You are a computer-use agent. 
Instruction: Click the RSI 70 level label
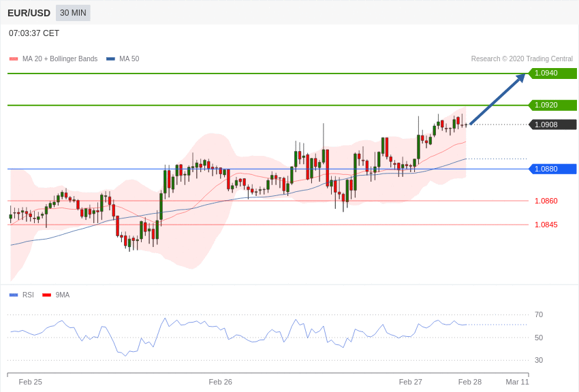[x=539, y=314]
